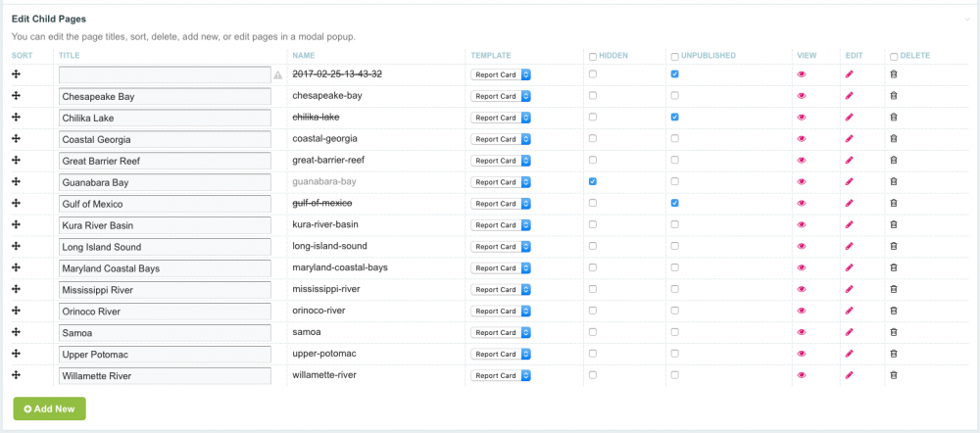Image resolution: width=980 pixels, height=433 pixels.
Task: View the Great Barrier Reef page
Action: (x=802, y=161)
